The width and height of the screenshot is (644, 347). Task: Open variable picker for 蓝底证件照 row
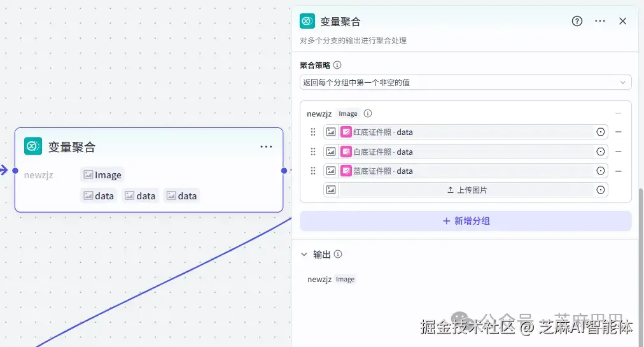tap(601, 171)
